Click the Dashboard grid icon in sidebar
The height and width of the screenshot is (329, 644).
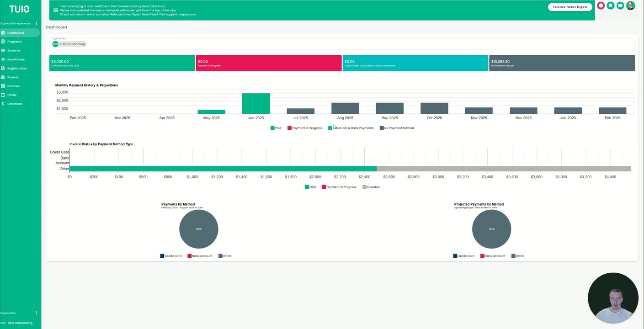3,33
